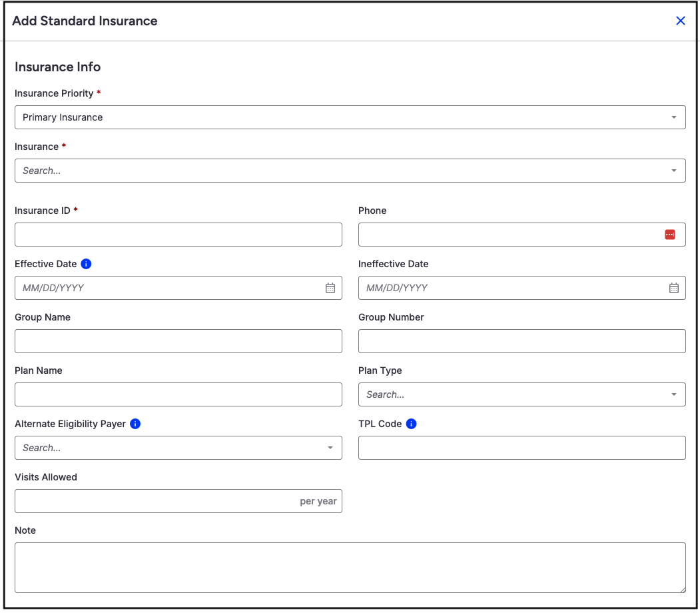Focus the TPL Code input field
The width and height of the screenshot is (700, 613).
tap(522, 448)
